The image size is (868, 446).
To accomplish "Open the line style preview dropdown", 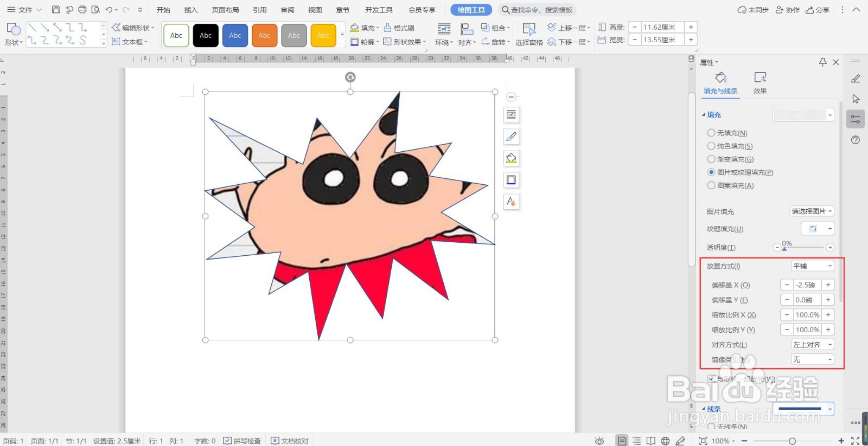I will pos(803,409).
